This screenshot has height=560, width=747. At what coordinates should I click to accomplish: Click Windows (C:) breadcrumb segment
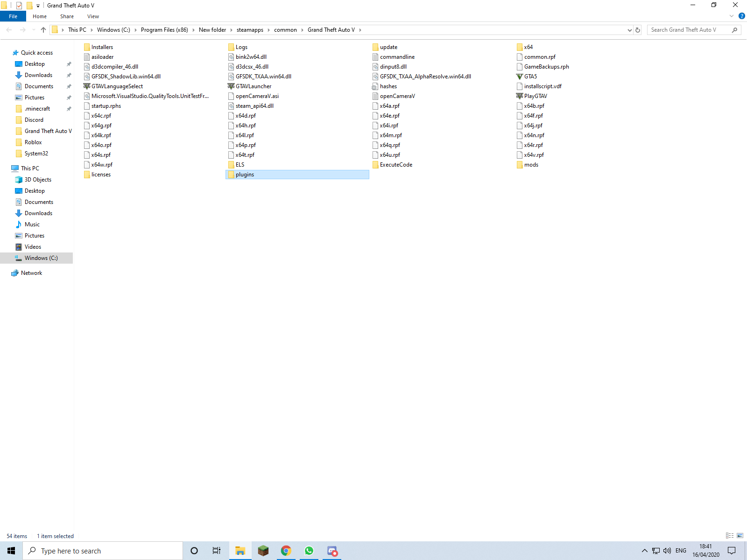click(113, 30)
